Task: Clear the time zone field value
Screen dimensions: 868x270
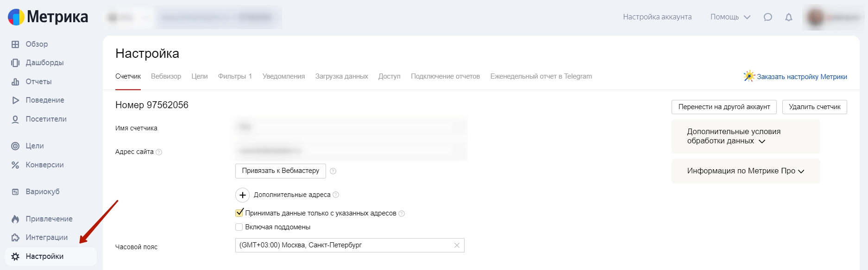Action: 457,245
